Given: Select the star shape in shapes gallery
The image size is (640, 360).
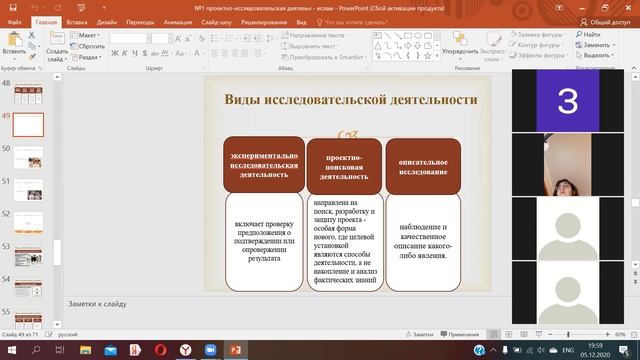Looking at the screenshot, I should point(427,56).
